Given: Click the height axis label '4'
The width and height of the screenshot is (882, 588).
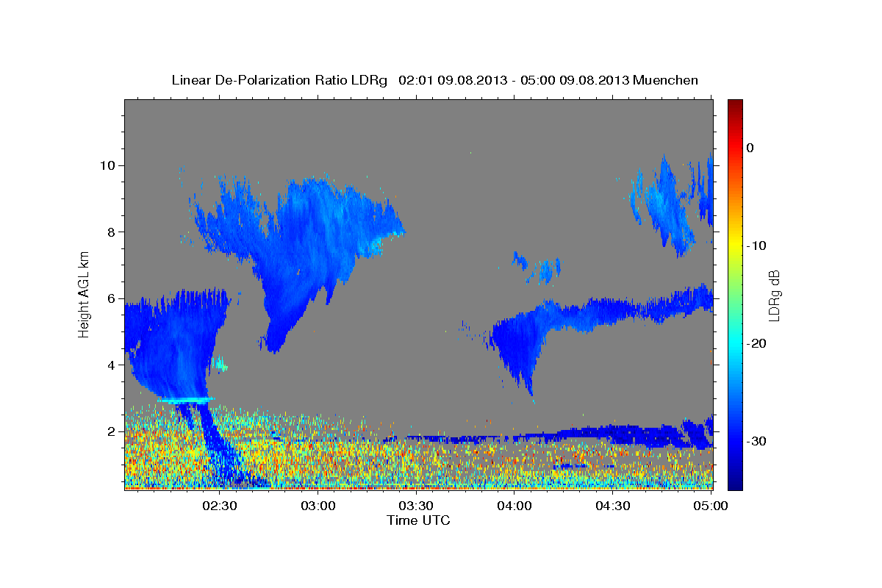Looking at the screenshot, I should coord(112,365).
